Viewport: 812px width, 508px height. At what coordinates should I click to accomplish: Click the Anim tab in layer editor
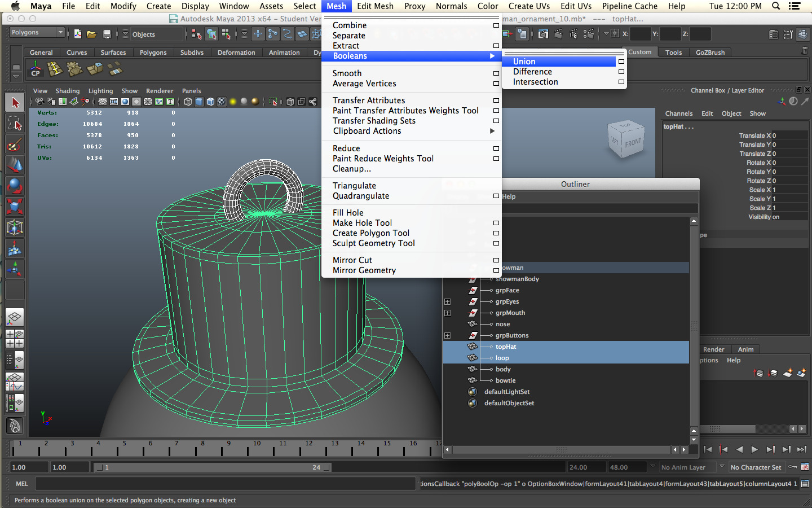[745, 349]
